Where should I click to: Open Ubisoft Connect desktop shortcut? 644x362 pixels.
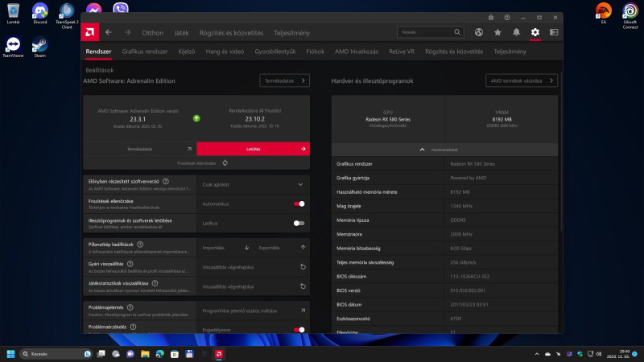[x=630, y=16]
